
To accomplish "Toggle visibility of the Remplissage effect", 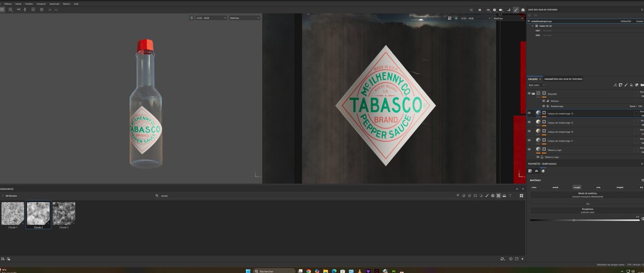I will click(x=544, y=106).
